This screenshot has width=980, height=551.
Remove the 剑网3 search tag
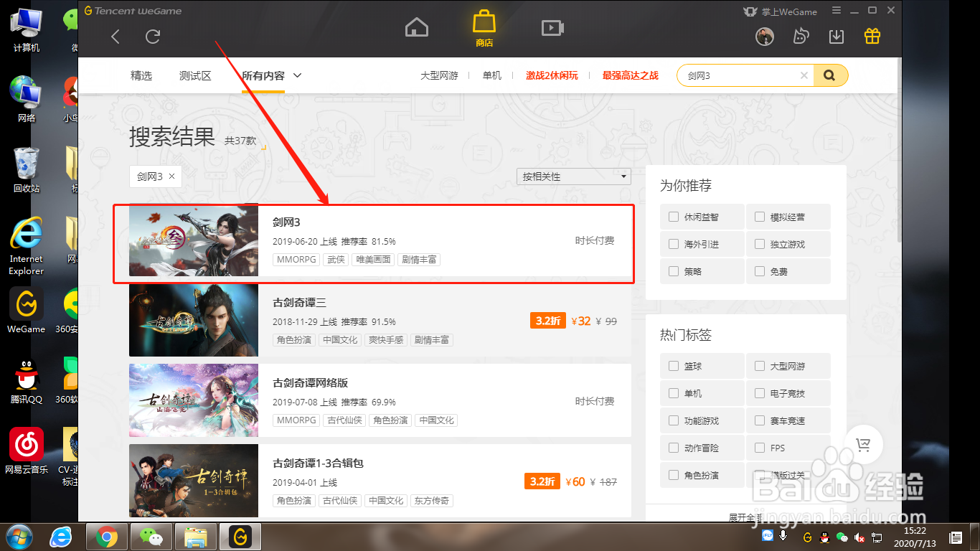click(x=171, y=176)
